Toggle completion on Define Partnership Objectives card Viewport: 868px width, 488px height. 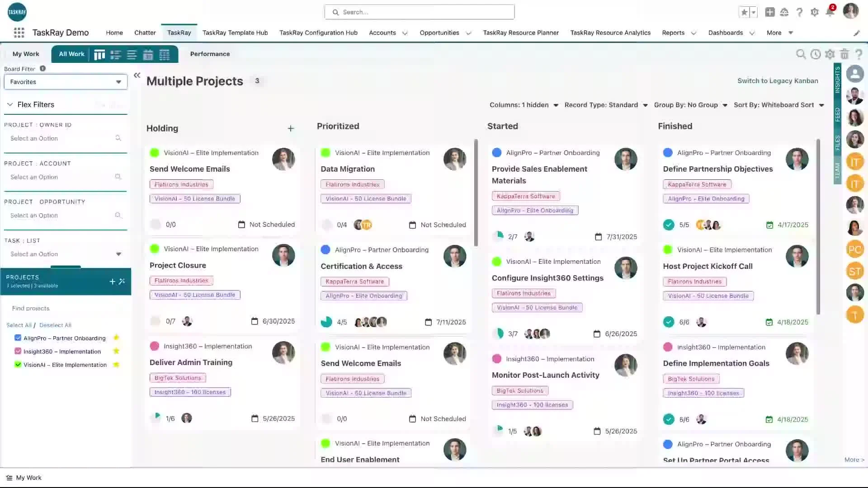[x=669, y=225]
